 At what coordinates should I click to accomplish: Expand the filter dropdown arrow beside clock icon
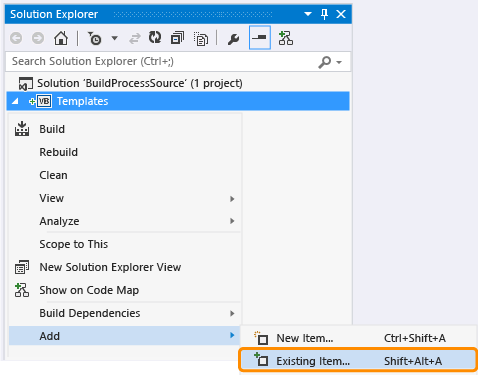click(114, 38)
